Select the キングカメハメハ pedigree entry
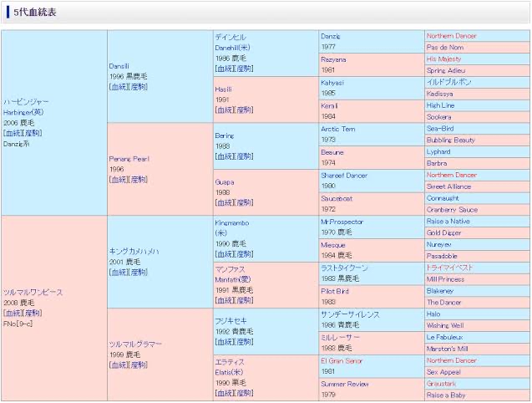532x403 pixels. (x=134, y=251)
